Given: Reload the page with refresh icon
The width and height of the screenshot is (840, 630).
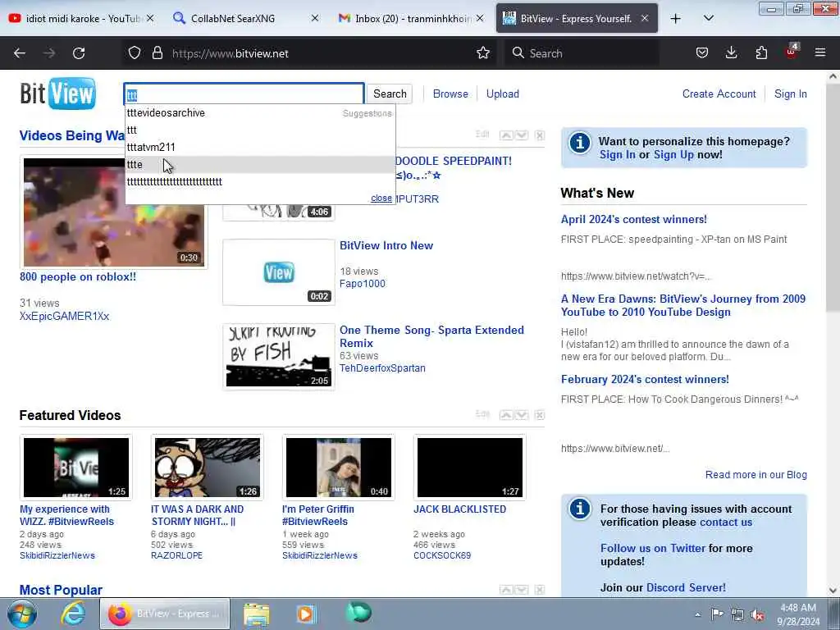Looking at the screenshot, I should click(x=79, y=53).
